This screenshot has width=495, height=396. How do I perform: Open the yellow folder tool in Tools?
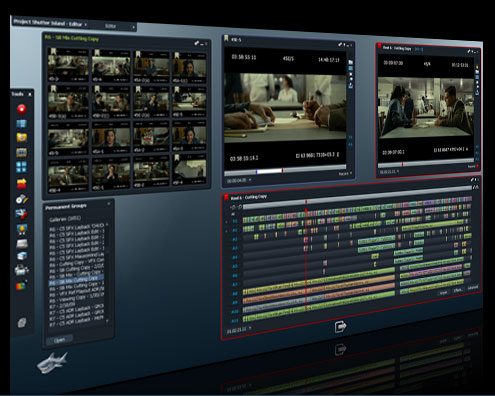tap(22, 137)
